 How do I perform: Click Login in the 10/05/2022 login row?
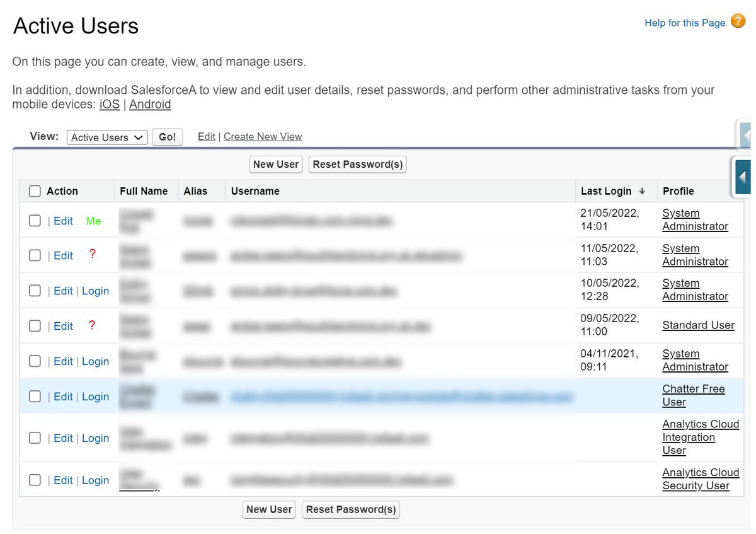pyautogui.click(x=96, y=291)
